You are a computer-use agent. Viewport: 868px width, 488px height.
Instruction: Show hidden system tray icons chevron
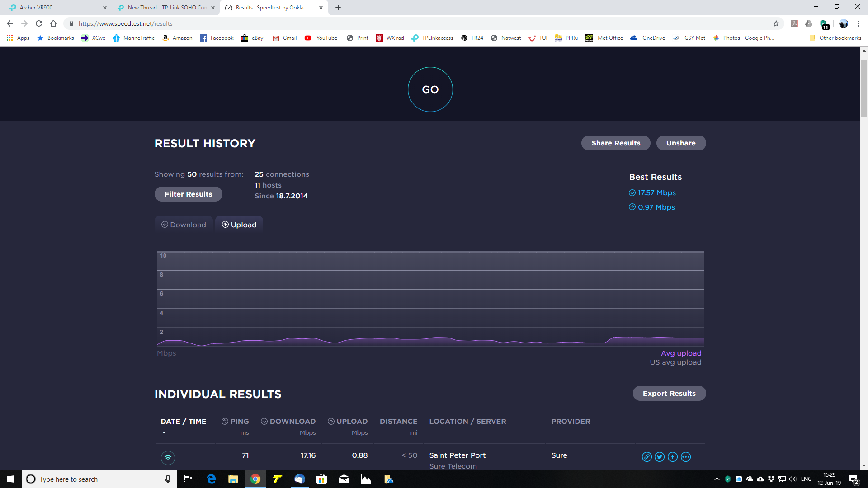pos(717,479)
